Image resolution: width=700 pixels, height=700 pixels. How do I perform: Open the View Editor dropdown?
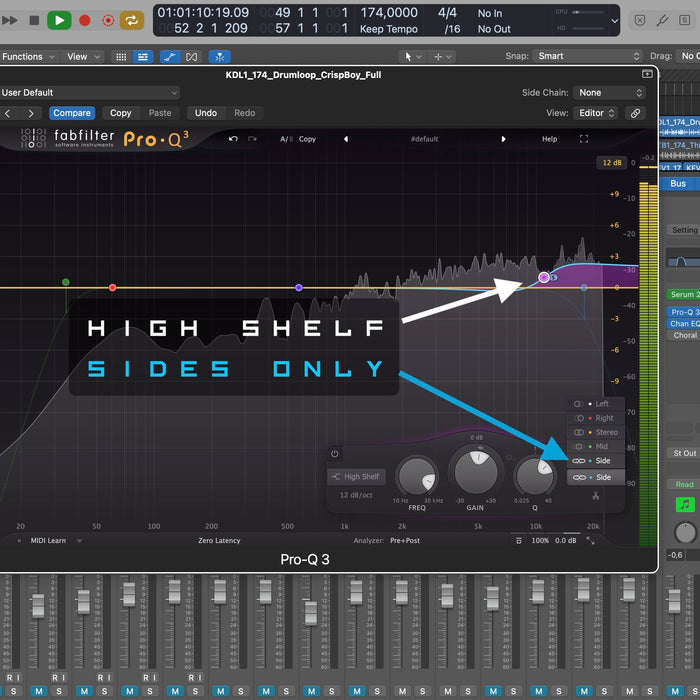pos(596,113)
